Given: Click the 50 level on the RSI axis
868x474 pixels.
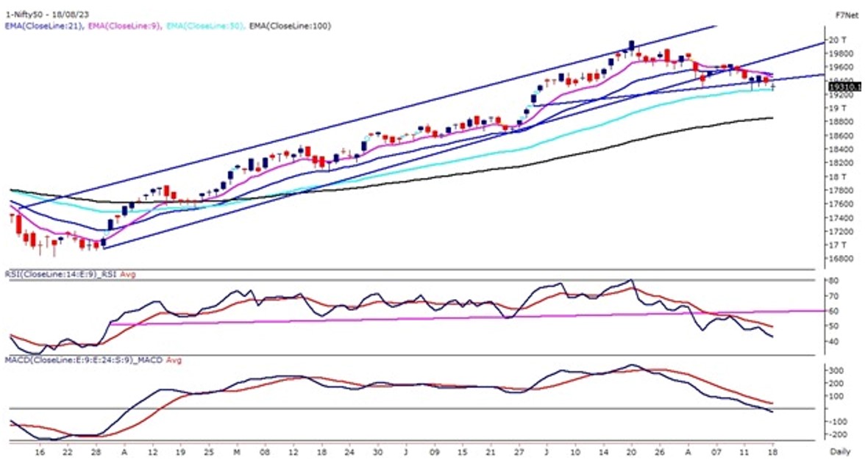Looking at the screenshot, I should click(834, 326).
